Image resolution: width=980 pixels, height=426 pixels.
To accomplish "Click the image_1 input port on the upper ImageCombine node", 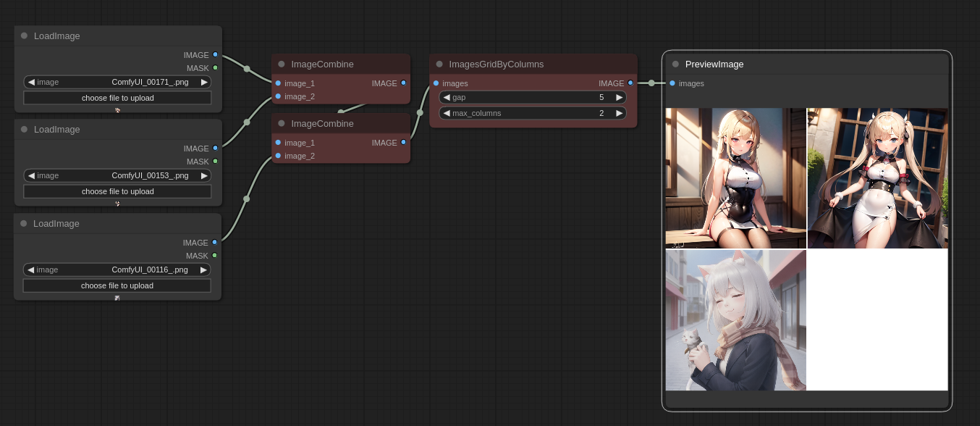I will pos(278,83).
